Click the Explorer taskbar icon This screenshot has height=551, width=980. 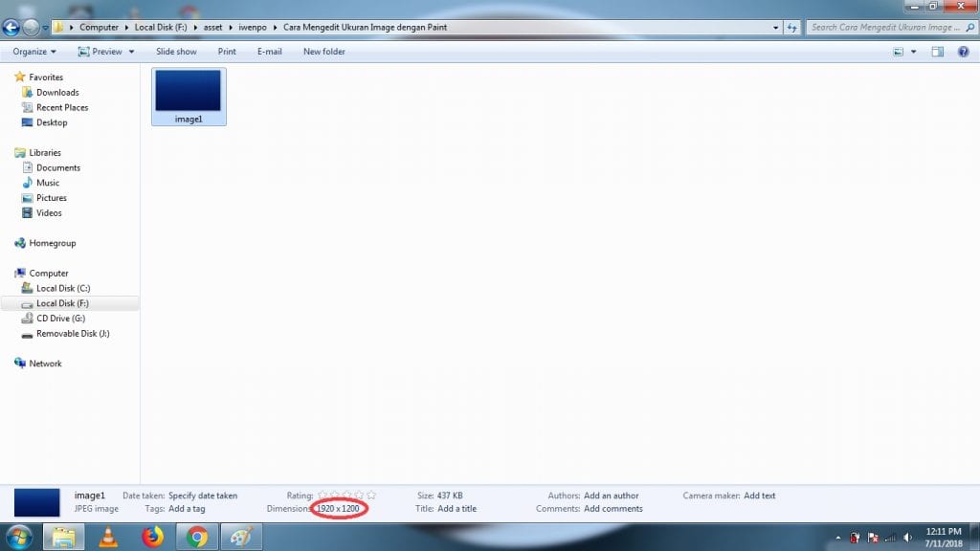pyautogui.click(x=64, y=538)
